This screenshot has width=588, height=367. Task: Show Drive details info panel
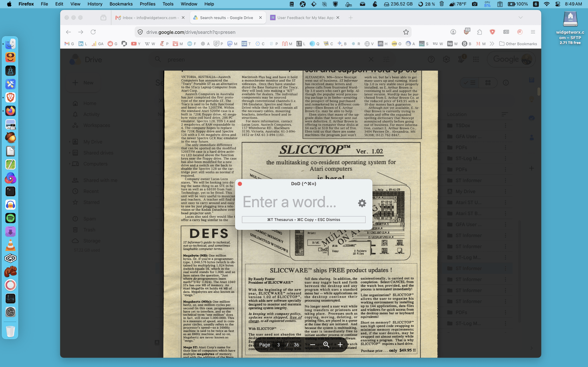point(506,82)
